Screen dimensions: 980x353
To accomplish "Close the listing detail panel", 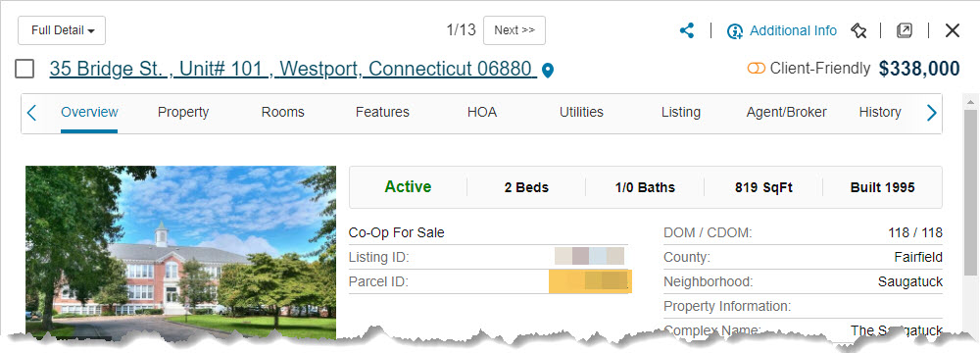I will 952,30.
